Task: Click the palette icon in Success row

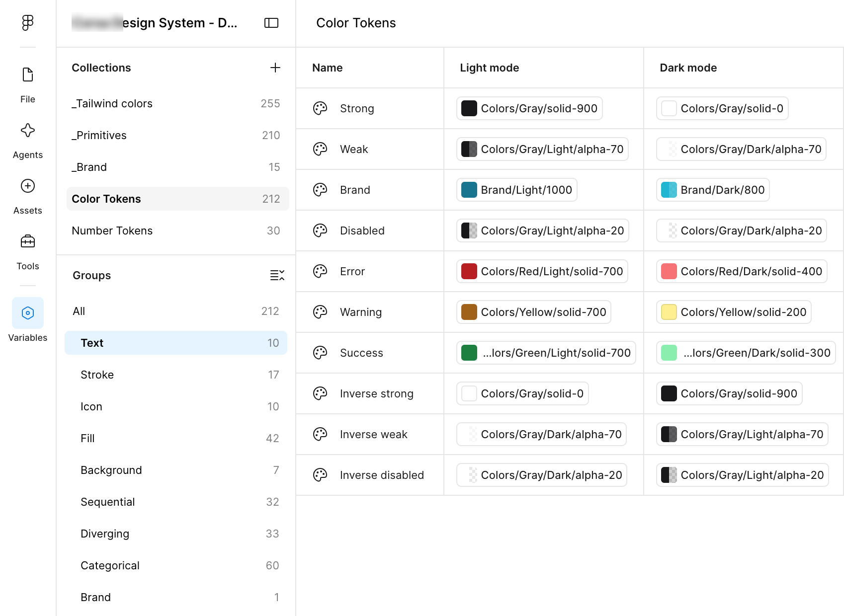Action: [x=320, y=353]
